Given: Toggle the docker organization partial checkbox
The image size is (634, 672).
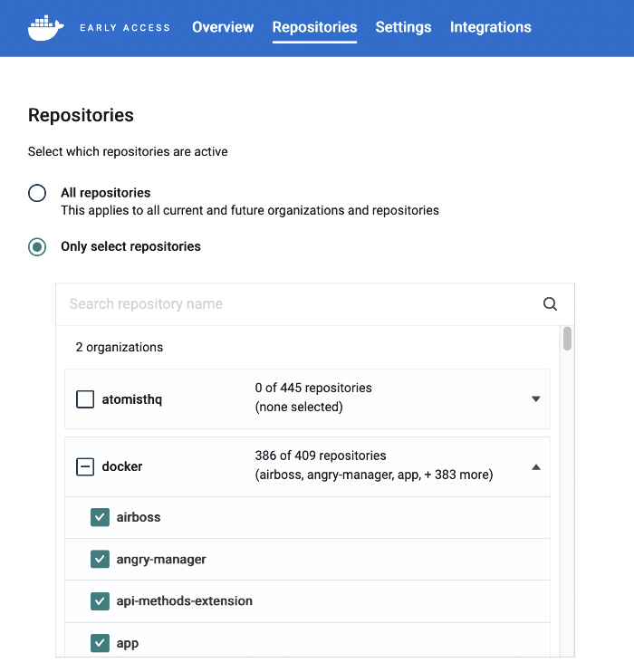Looking at the screenshot, I should pyautogui.click(x=85, y=466).
